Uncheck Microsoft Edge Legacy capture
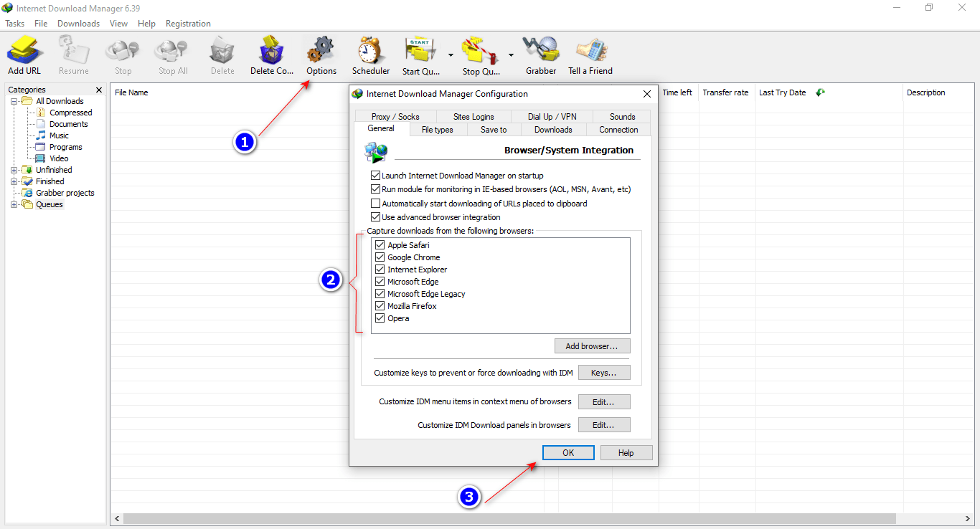Image resolution: width=980 pixels, height=529 pixels. pos(380,294)
